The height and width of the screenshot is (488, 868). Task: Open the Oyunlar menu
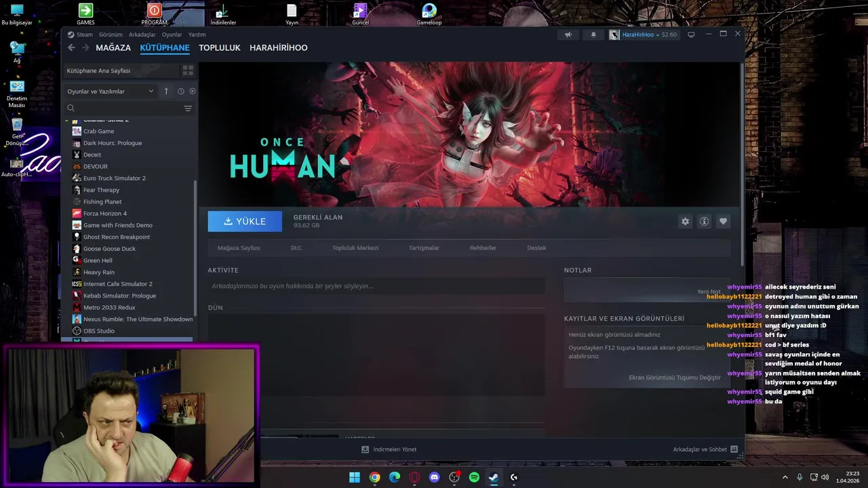pos(172,35)
